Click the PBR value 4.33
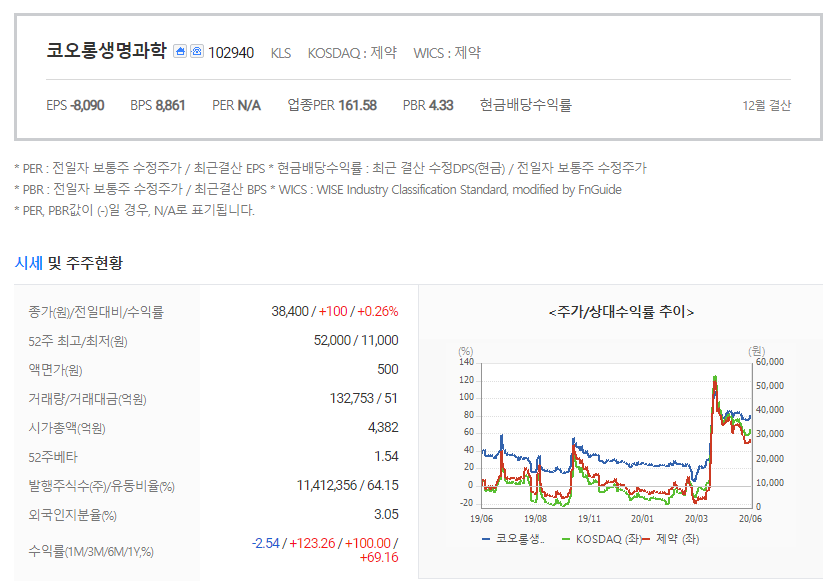 [441, 105]
